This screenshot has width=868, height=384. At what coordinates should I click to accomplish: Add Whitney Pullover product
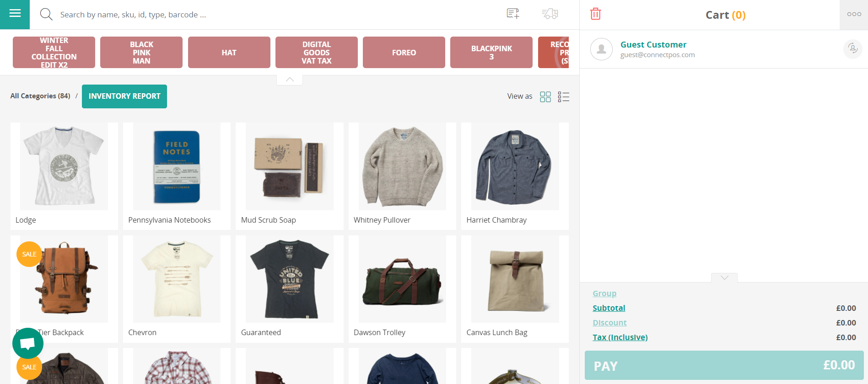point(402,176)
